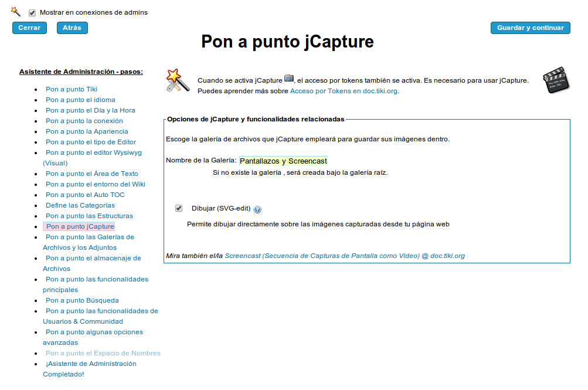The width and height of the screenshot is (588, 390).
Task: Select 'Pon a punto el idioma' step
Action: click(80, 100)
